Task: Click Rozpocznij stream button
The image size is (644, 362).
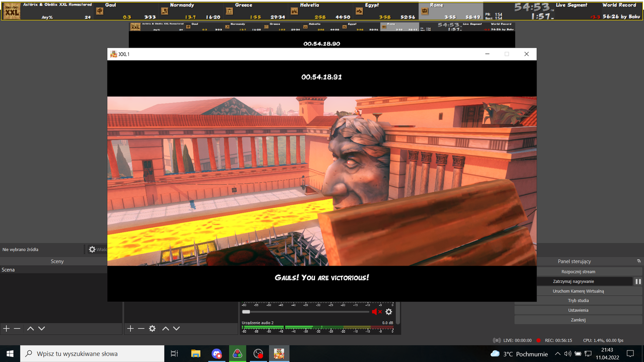Action: (x=578, y=271)
